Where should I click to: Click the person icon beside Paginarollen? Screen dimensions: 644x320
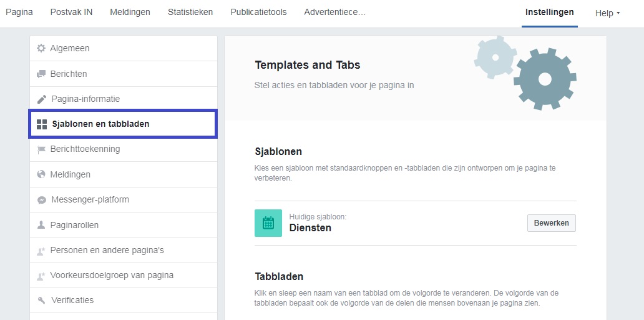[x=41, y=225]
